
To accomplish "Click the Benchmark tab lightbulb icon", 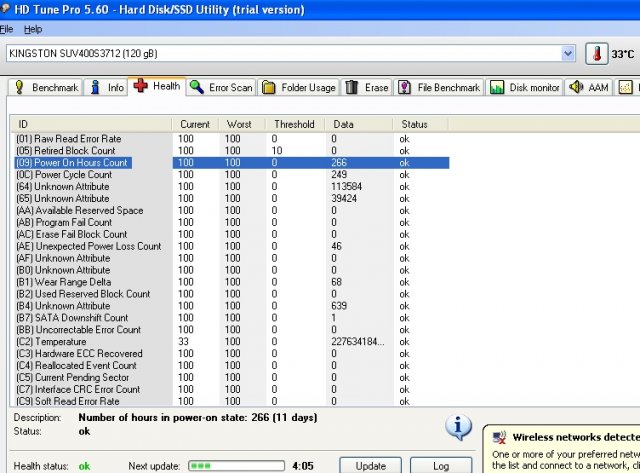I will (20, 88).
